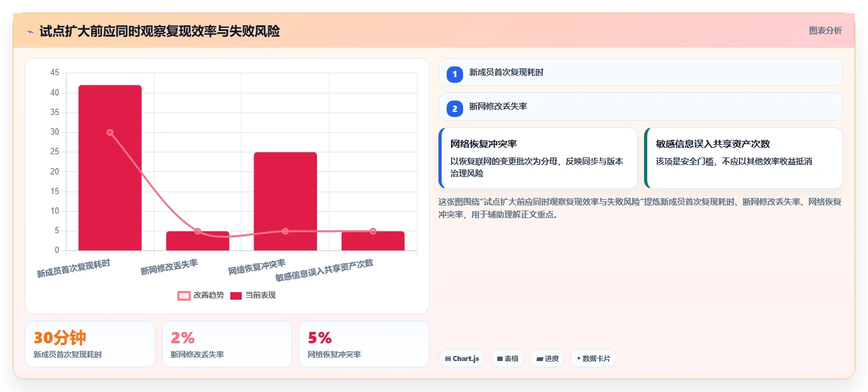Select the 表格 tag chip
Viewport: 868px width, 392px height.
pyautogui.click(x=507, y=358)
